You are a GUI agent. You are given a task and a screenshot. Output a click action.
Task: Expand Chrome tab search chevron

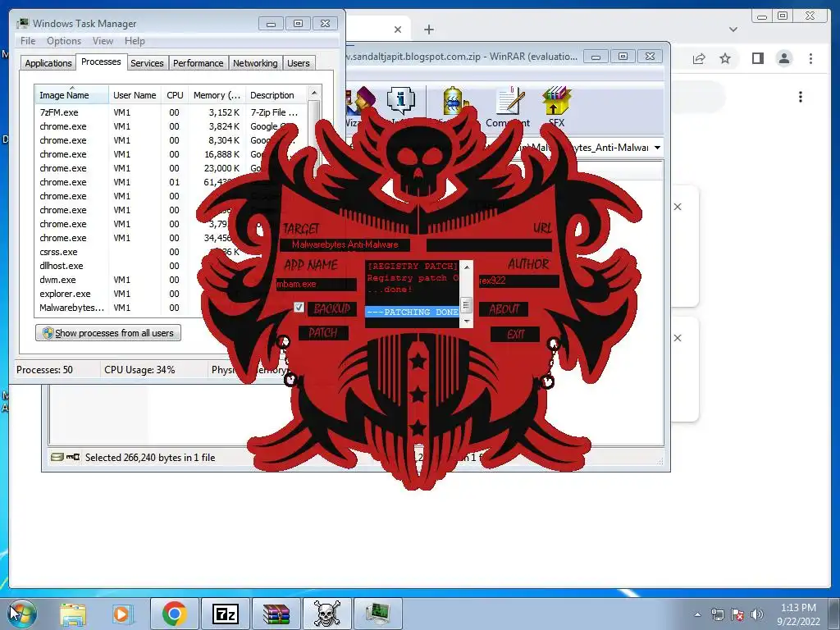(x=733, y=30)
